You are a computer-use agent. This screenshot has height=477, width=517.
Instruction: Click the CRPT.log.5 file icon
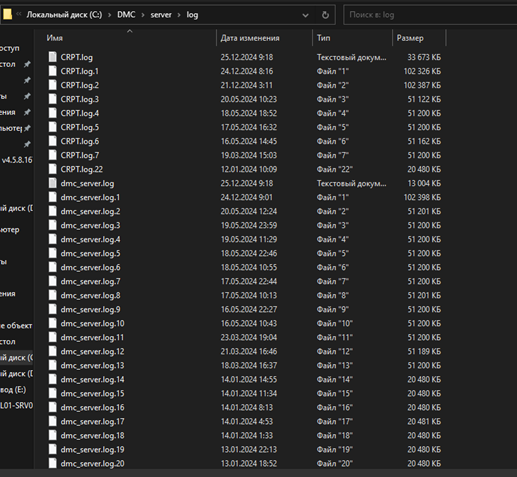(52, 127)
